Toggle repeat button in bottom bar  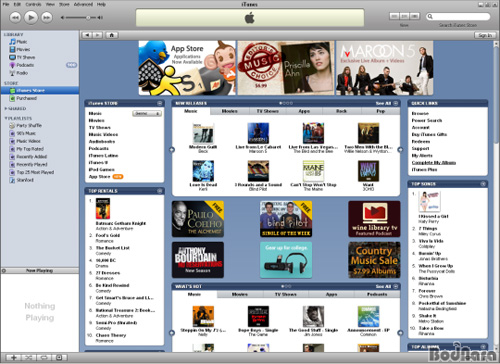click(x=43, y=358)
